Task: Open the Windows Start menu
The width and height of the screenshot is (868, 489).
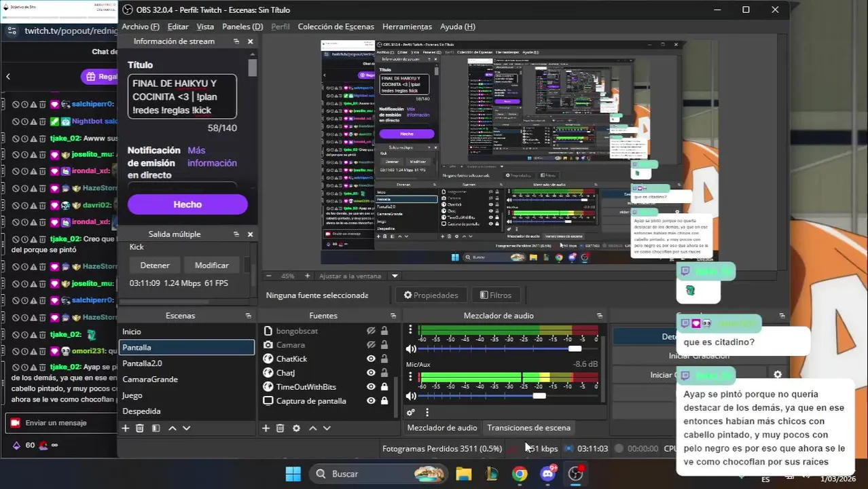Action: tap(293, 474)
